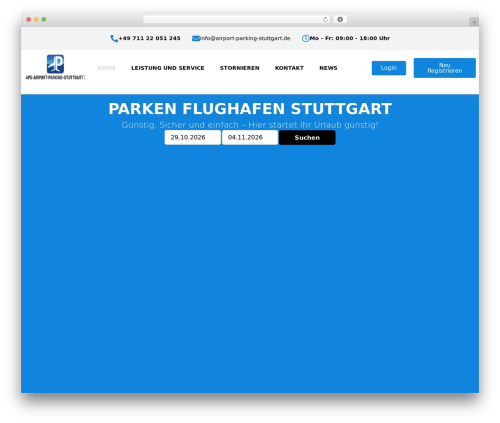Click the Login button
Image resolution: width=500 pixels, height=423 pixels.
tap(389, 68)
